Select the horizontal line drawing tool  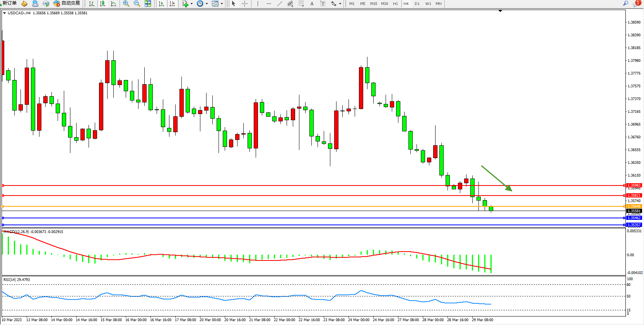[x=268, y=3]
